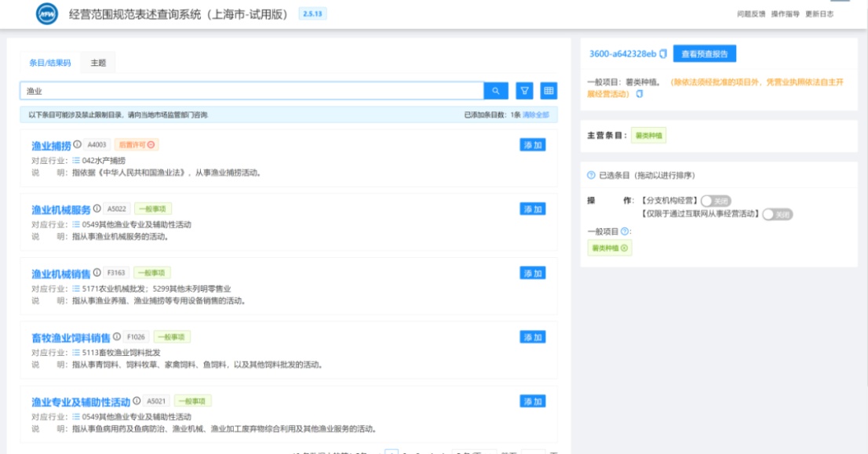Click info icon beside 畜牧渔业饲料销售
This screenshot has width=868, height=454.
click(x=117, y=336)
